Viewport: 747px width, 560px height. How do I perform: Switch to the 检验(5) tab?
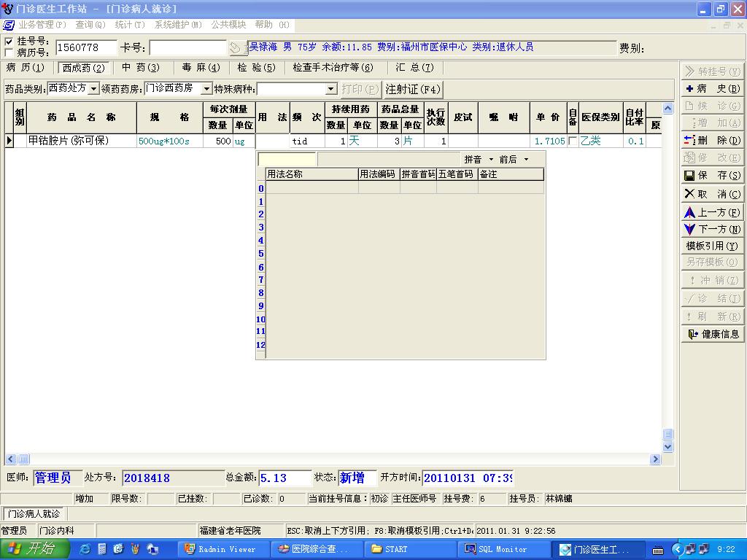coord(256,68)
